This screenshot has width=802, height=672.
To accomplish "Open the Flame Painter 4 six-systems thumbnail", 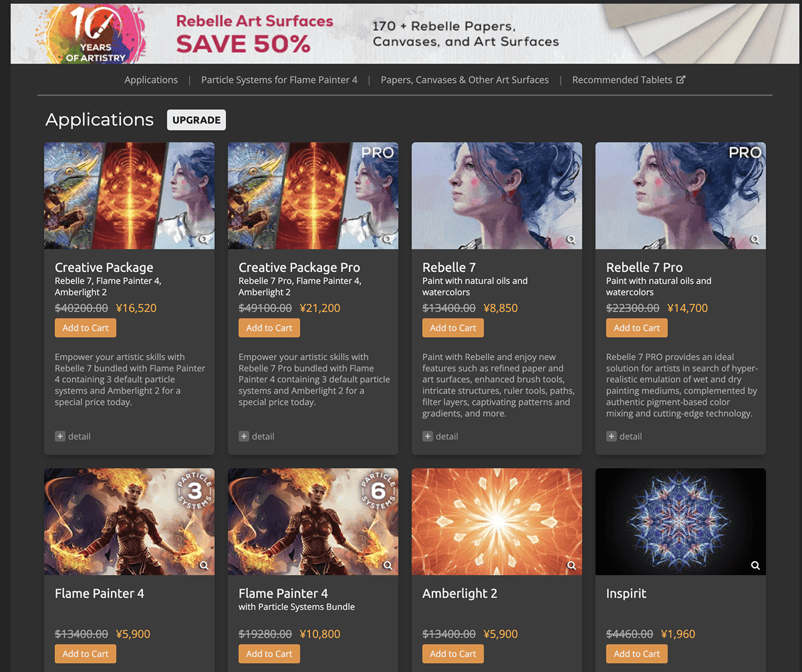I will 313,522.
